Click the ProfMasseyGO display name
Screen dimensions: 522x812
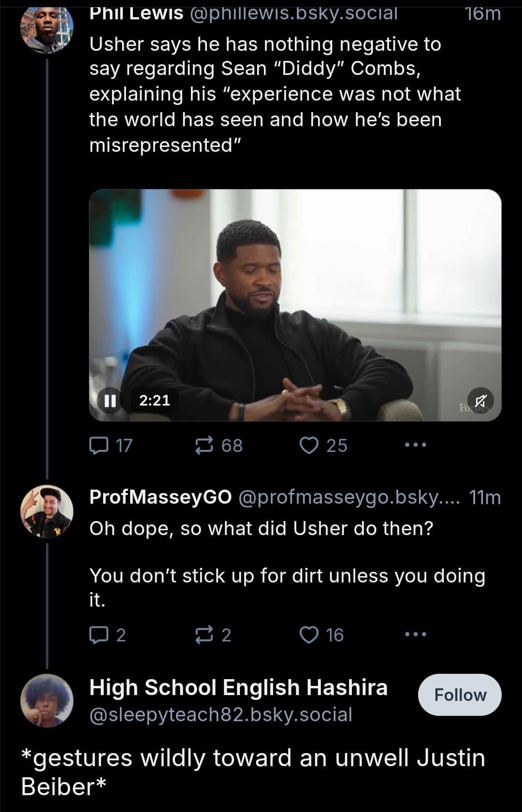point(160,497)
